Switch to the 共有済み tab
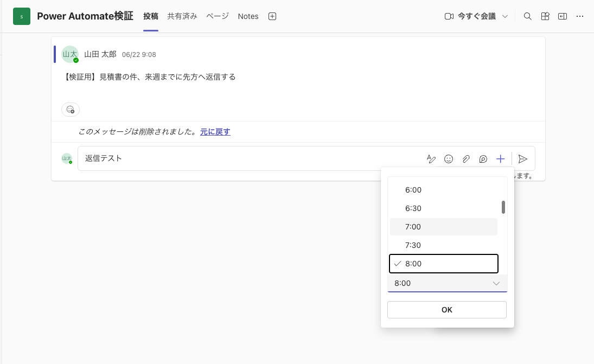594x364 pixels. coord(182,16)
